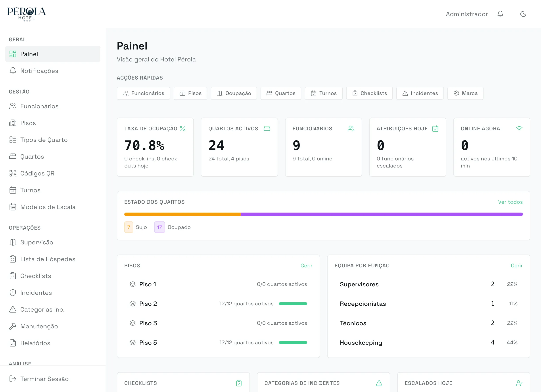
Task: Click the Funcionários quick action button
Action: pyautogui.click(x=143, y=93)
